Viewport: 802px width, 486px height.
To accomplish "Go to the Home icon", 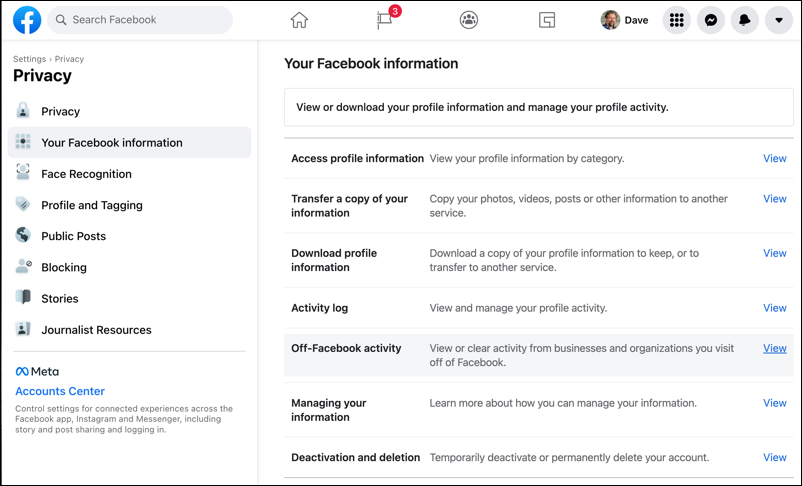I will pos(299,20).
